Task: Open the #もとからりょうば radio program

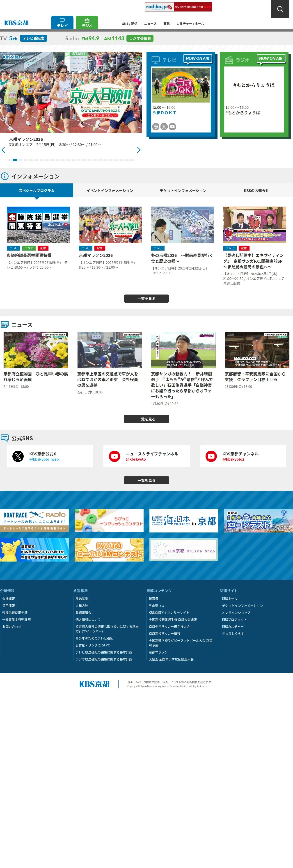Action: pyautogui.click(x=254, y=99)
